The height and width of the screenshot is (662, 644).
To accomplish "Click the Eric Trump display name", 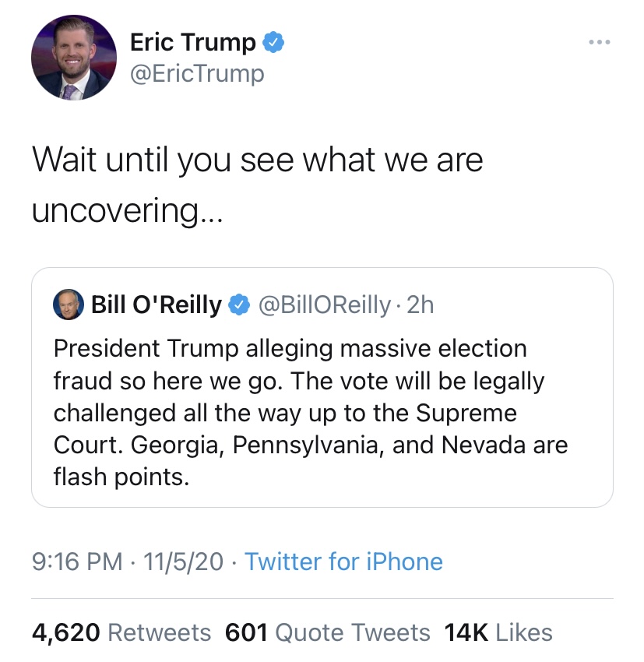I will click(x=193, y=43).
